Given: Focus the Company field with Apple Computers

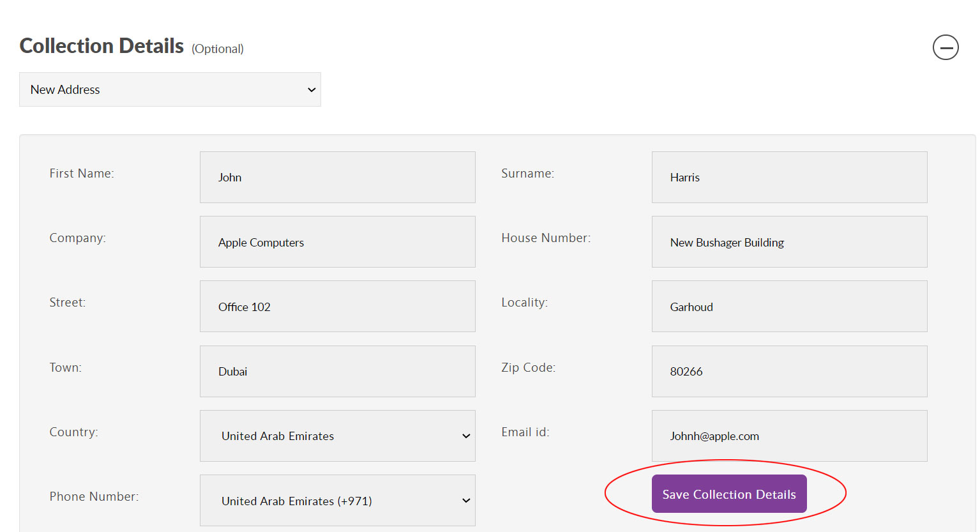Looking at the screenshot, I should 337,242.
